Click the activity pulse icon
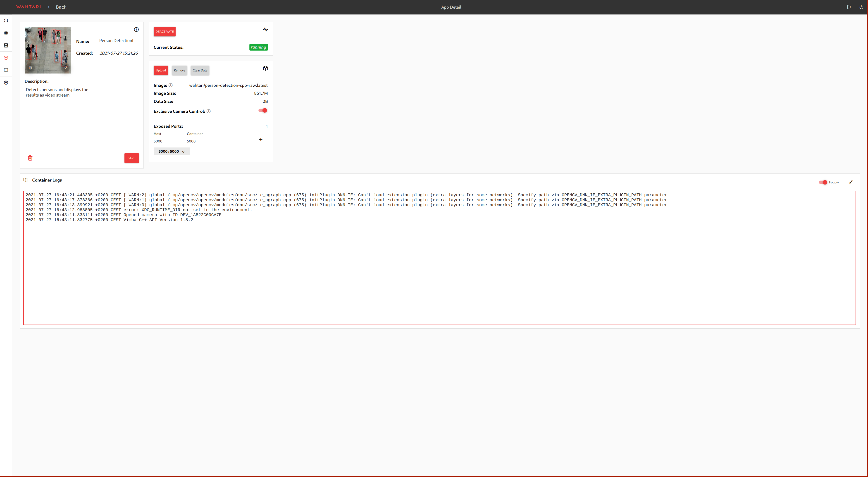 pyautogui.click(x=265, y=30)
